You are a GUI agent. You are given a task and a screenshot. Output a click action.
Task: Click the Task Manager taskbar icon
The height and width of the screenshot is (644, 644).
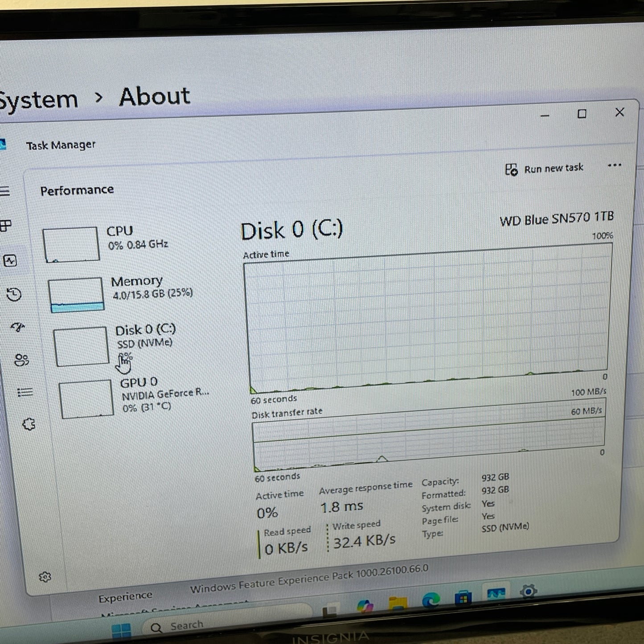(x=496, y=594)
